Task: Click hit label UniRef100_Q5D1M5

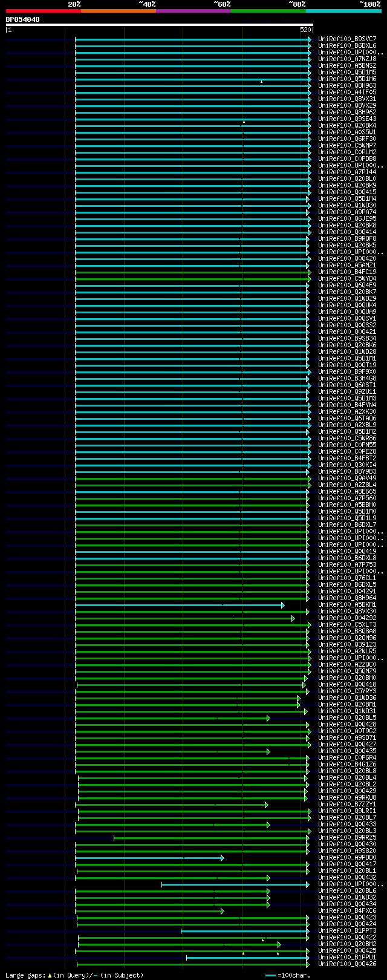Action: pos(347,72)
